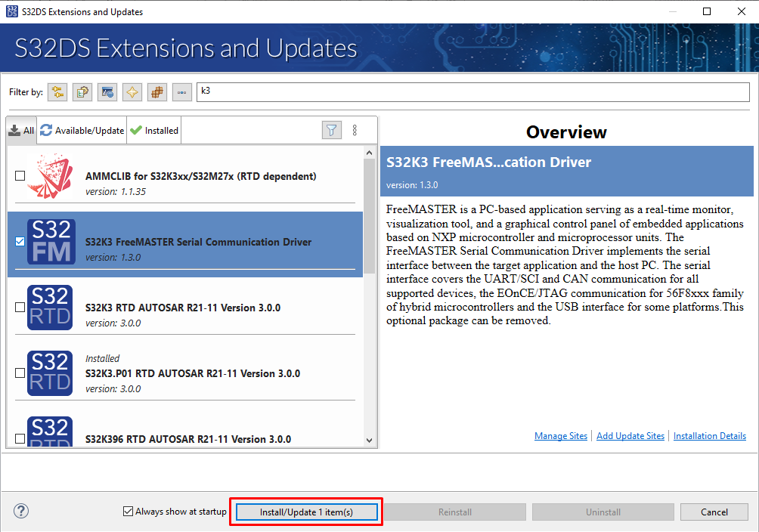759x532 pixels.
Task: Switch to the Available/Update tab
Action: pos(82,130)
